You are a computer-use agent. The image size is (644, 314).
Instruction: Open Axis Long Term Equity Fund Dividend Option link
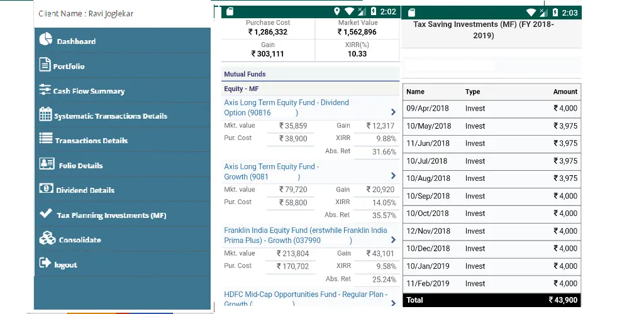(286, 107)
